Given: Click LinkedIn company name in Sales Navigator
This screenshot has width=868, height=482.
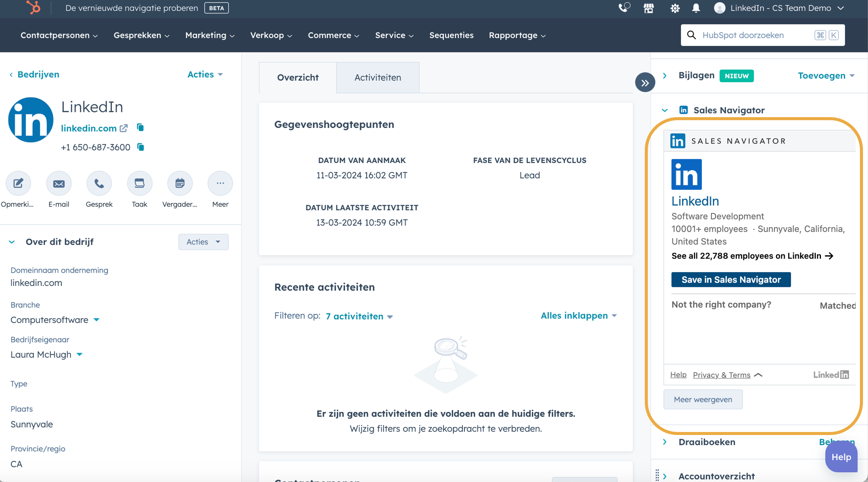Looking at the screenshot, I should coord(695,201).
